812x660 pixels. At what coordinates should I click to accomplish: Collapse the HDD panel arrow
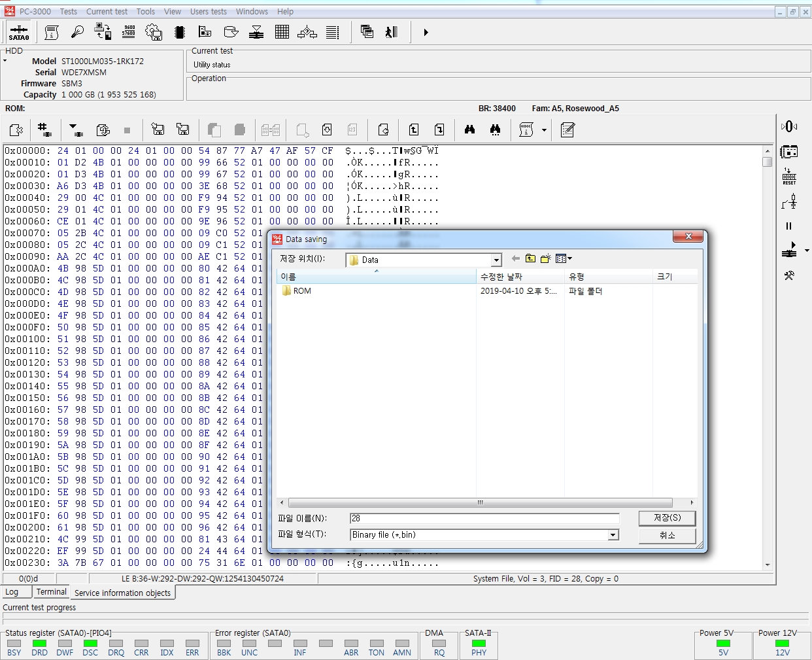[5, 61]
